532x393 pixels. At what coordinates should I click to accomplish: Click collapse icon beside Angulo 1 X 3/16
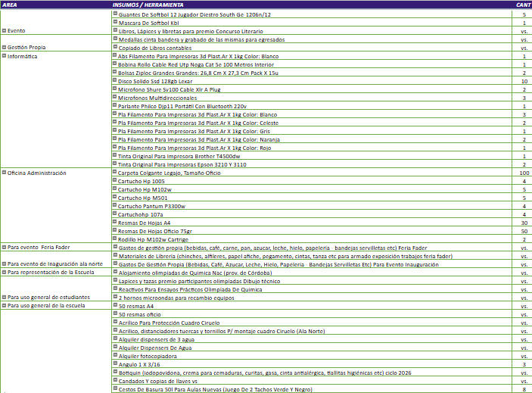tap(116, 364)
